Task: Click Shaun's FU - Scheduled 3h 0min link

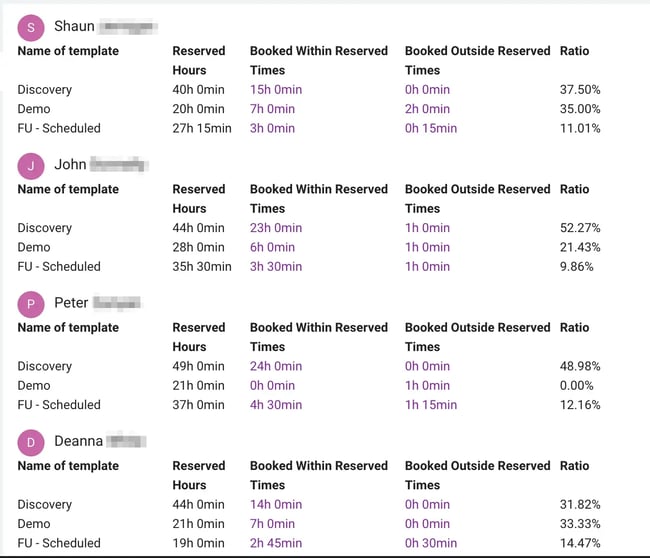Action: 272,128
